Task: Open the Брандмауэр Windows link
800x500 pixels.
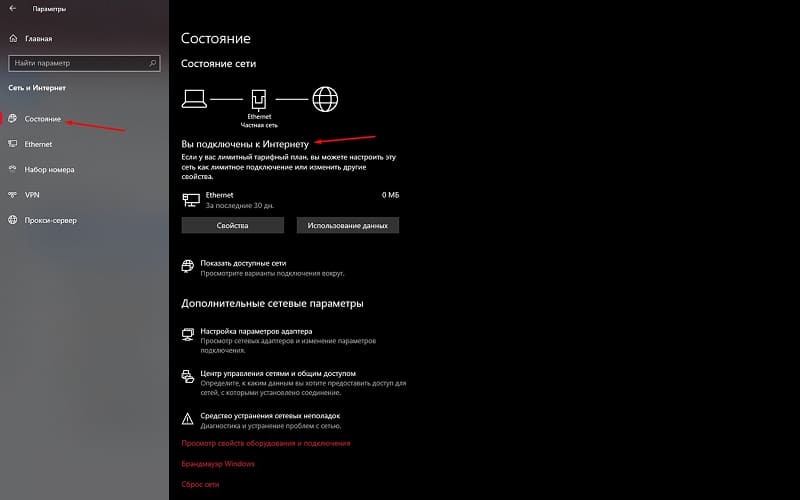Action: coord(218,464)
